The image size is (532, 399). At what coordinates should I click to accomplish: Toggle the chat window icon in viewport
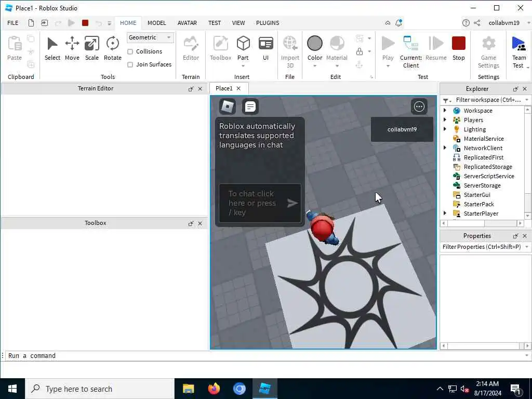pos(250,107)
